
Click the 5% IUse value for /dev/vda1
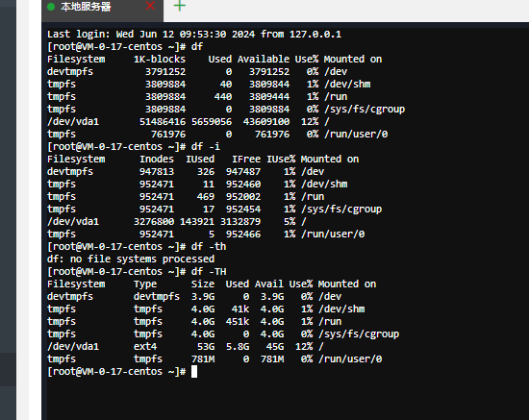pyautogui.click(x=290, y=221)
